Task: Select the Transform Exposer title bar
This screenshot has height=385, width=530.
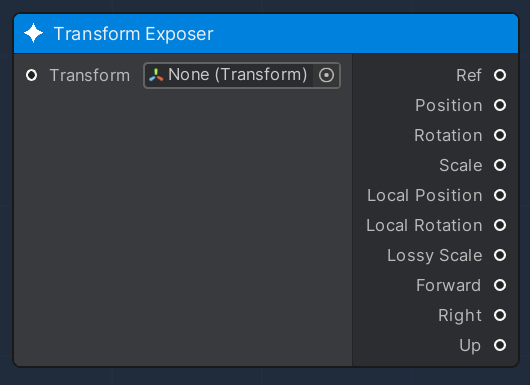Action: tap(266, 33)
